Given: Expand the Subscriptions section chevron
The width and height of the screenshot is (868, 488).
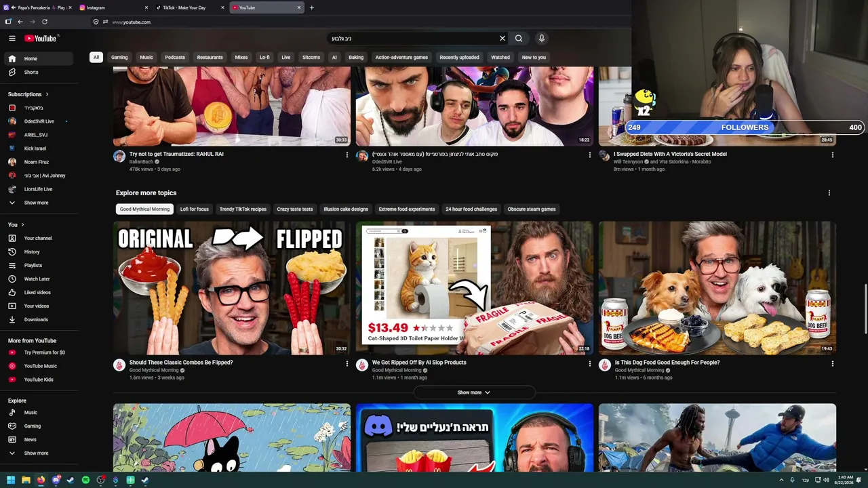Looking at the screenshot, I should (47, 94).
